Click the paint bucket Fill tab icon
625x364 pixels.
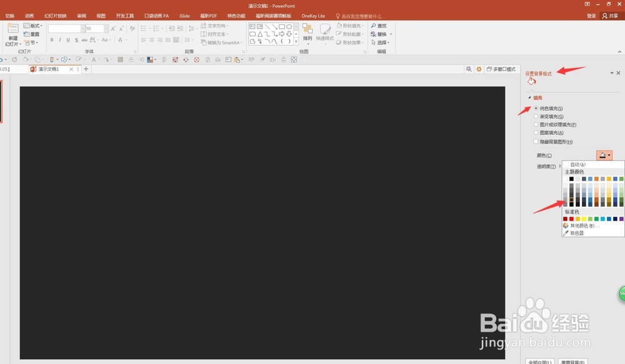(x=532, y=82)
